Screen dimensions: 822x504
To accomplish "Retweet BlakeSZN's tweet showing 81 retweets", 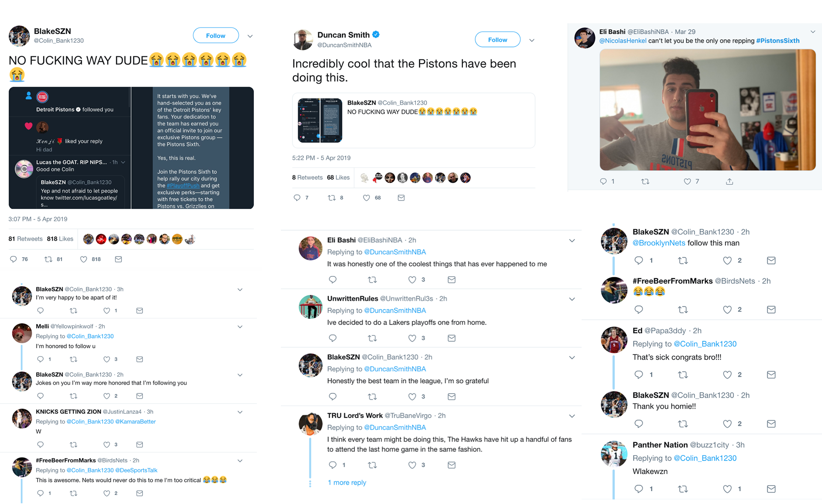I will (48, 259).
